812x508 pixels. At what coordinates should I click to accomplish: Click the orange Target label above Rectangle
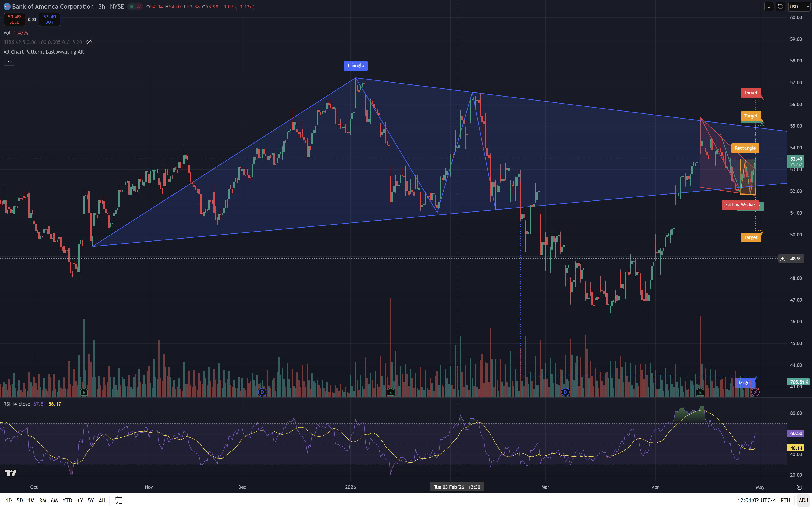[x=751, y=116]
